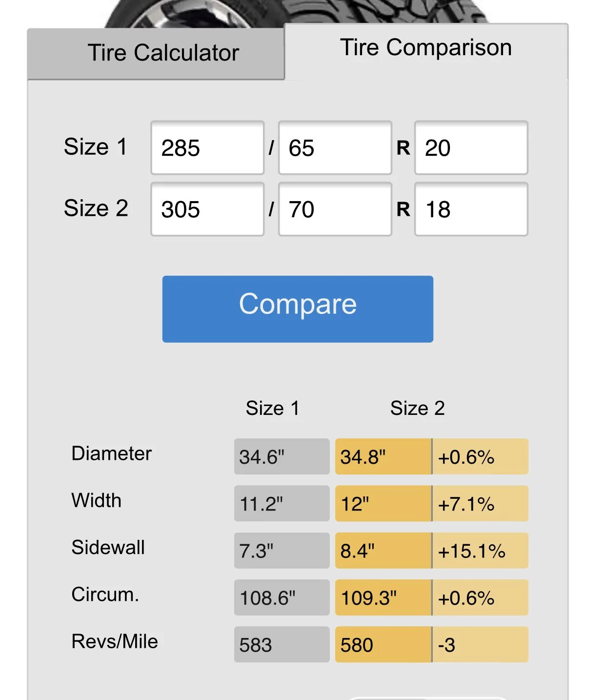
Task: Select the Size 1 Revs/Mile value 583
Action: coord(282,644)
